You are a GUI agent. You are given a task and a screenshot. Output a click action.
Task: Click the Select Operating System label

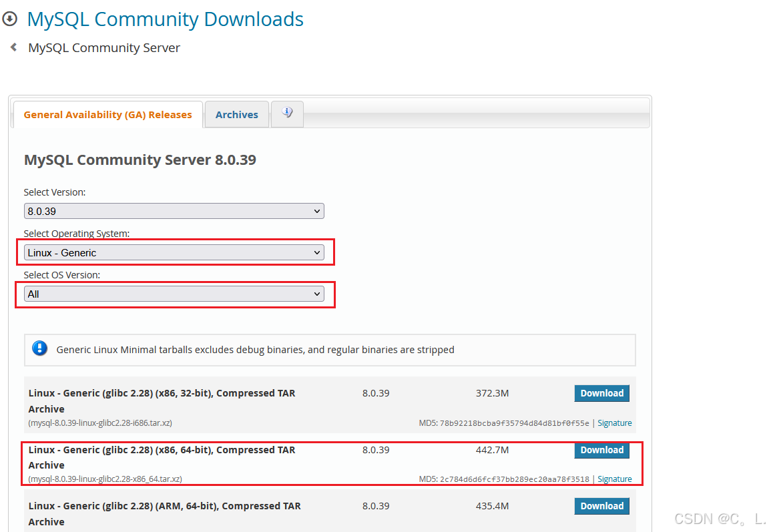(x=77, y=234)
